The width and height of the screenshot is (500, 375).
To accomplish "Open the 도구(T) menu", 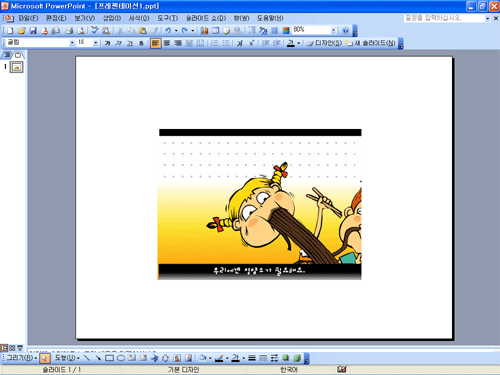I will pyautogui.click(x=168, y=18).
